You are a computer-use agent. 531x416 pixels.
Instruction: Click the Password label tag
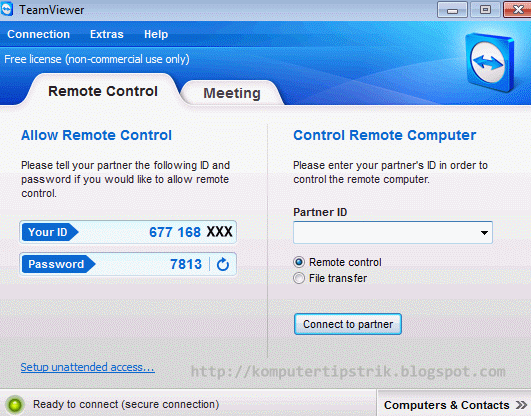[x=58, y=264]
